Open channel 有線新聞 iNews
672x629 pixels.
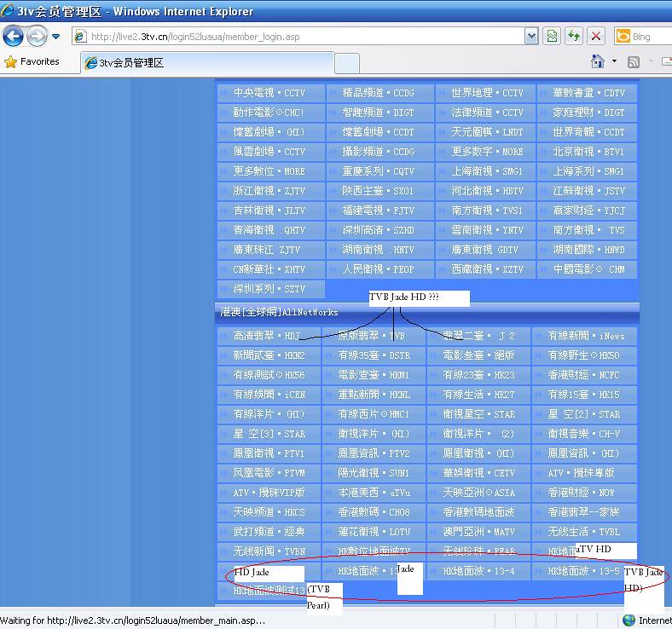[x=584, y=336]
